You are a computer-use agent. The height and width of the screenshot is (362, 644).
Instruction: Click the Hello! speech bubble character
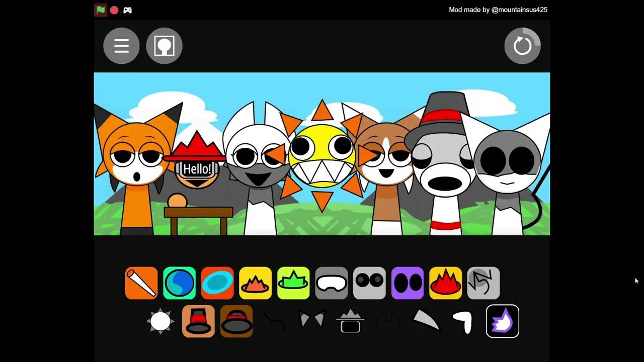click(197, 168)
